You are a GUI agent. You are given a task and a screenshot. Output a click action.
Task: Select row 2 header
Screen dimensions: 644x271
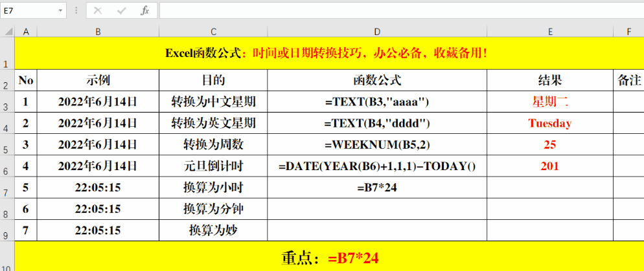pyautogui.click(x=7, y=80)
